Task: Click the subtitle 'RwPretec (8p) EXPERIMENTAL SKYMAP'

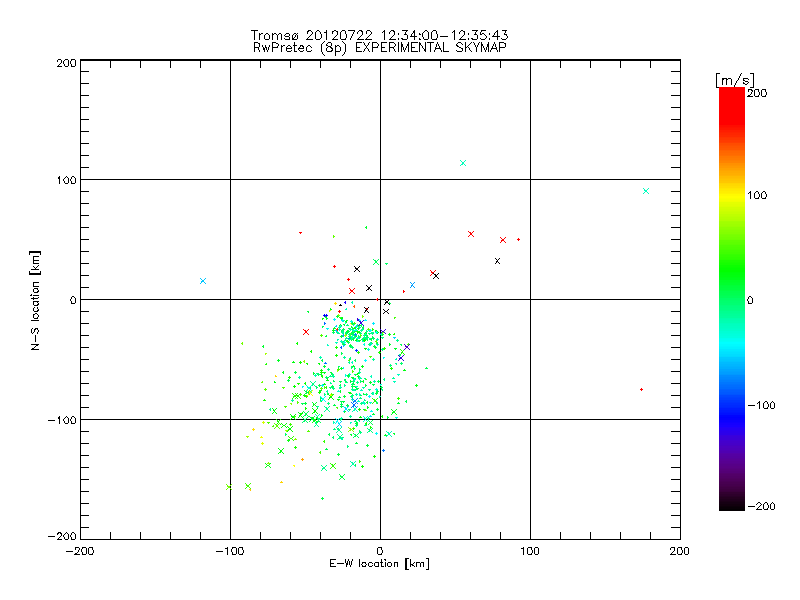Action: click(x=380, y=47)
